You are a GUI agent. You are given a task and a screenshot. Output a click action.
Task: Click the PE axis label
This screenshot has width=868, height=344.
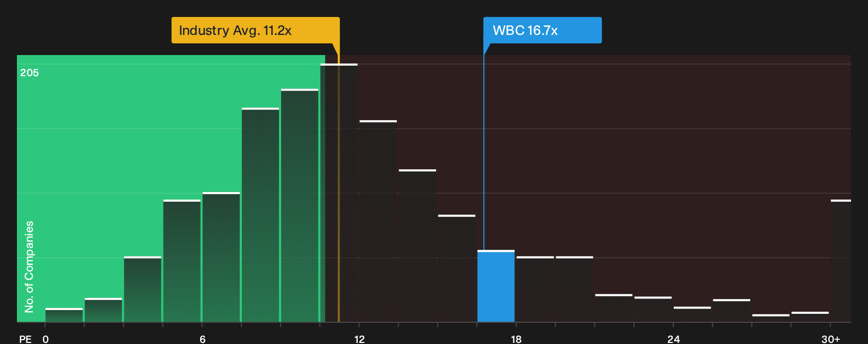coord(25,339)
